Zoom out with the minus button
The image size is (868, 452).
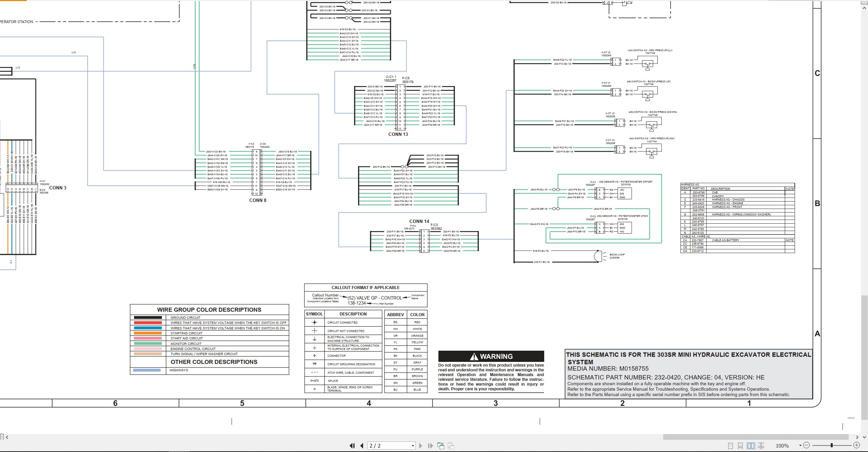[807, 445]
